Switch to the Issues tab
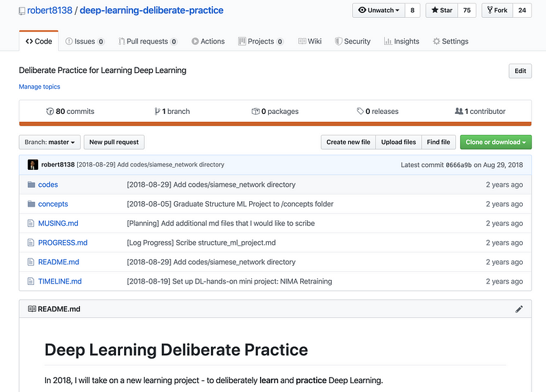The image size is (546, 392). [x=85, y=42]
